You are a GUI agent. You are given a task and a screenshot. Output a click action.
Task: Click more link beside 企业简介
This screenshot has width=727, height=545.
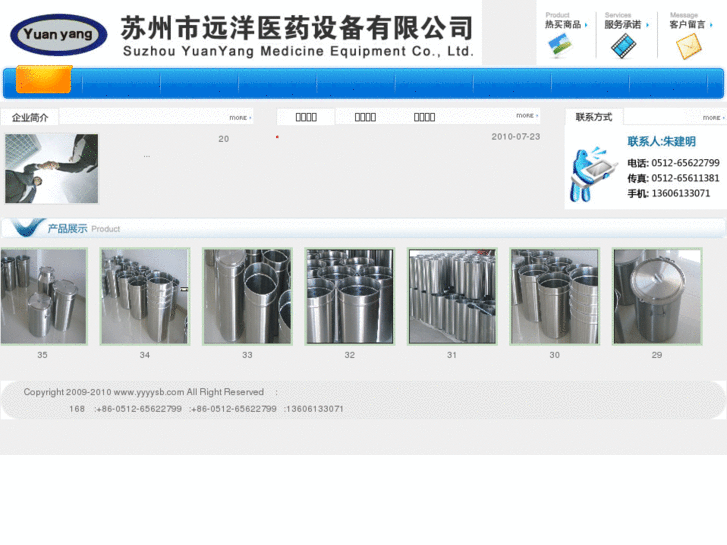(240, 118)
